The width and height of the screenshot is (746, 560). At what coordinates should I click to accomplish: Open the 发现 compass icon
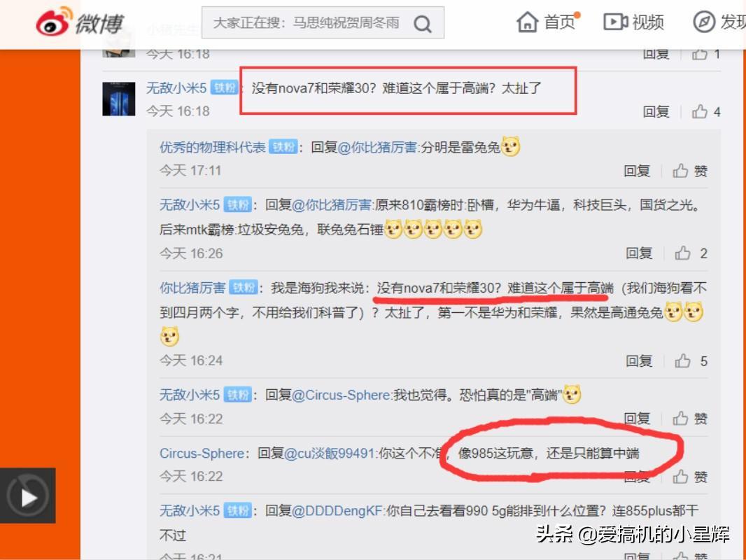coord(703,22)
